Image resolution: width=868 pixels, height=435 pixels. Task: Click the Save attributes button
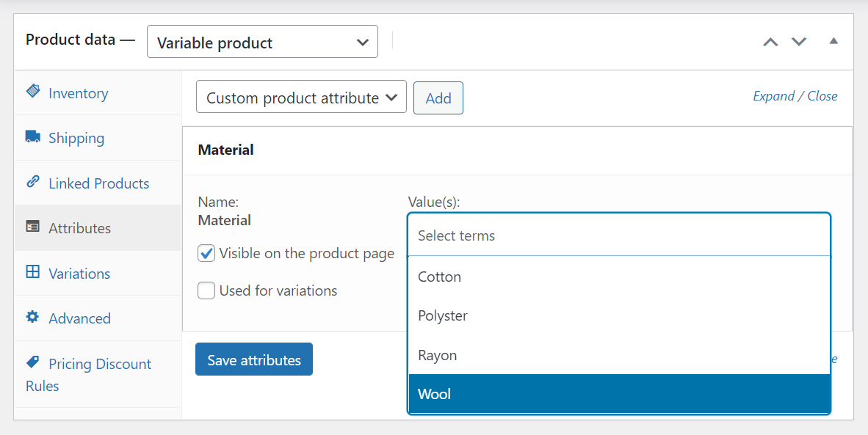coord(254,359)
